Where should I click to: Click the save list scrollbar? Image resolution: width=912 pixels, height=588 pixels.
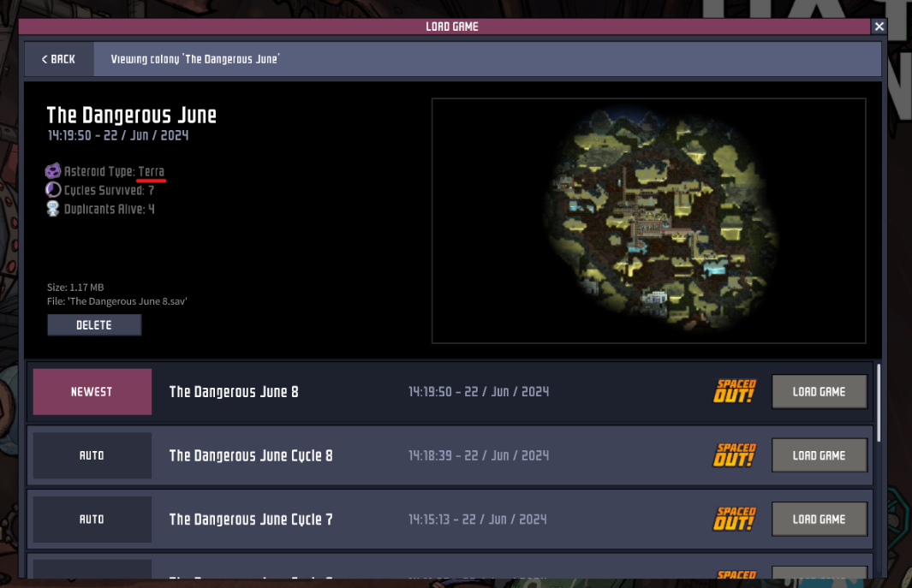pyautogui.click(x=879, y=402)
